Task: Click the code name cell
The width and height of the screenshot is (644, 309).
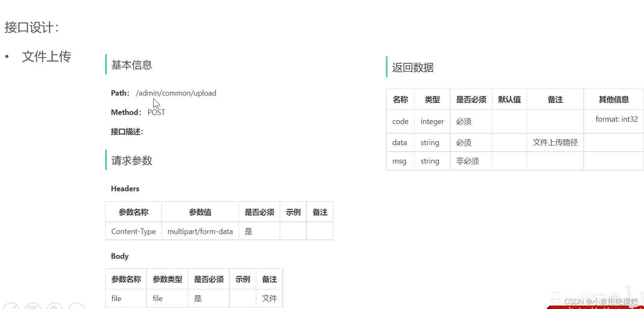Action: click(x=400, y=121)
